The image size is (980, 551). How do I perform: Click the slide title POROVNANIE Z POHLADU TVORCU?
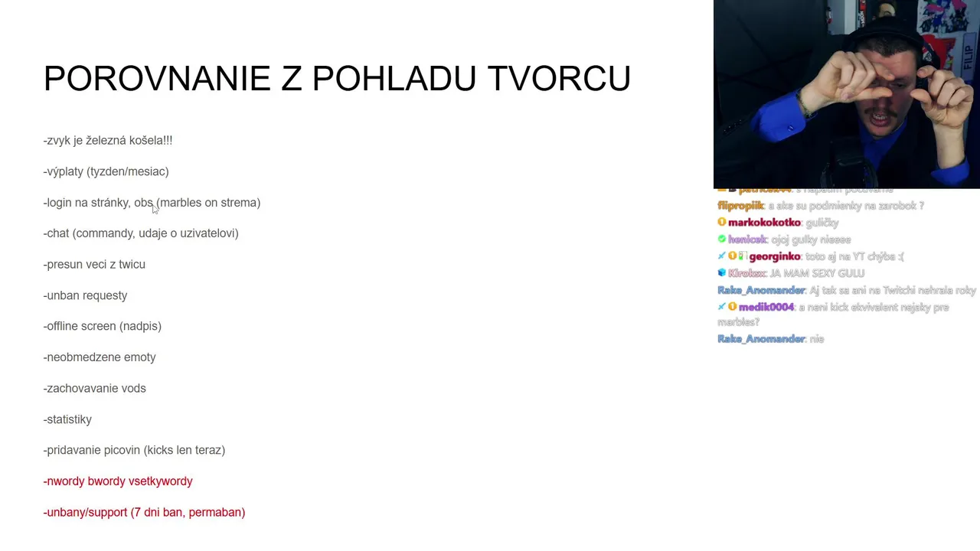click(x=337, y=79)
